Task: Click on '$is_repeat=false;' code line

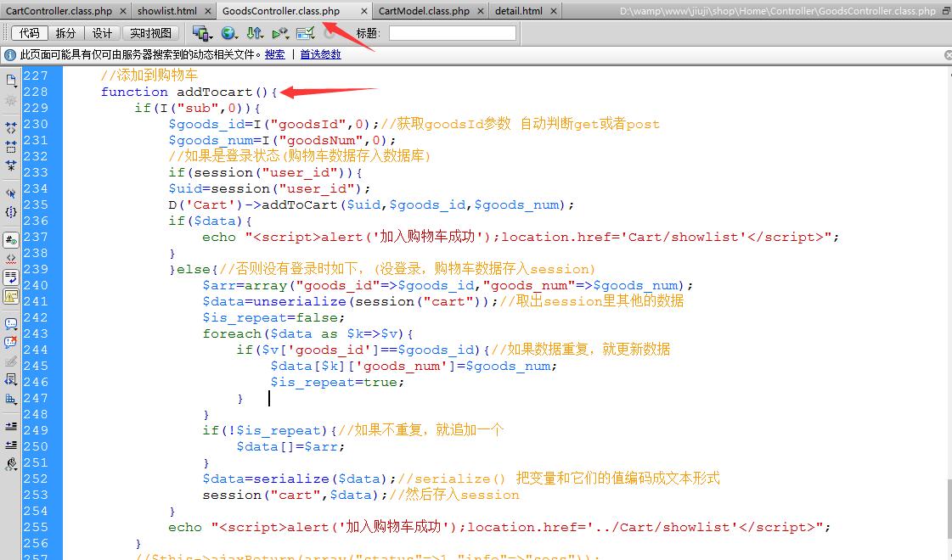Action: 273,318
